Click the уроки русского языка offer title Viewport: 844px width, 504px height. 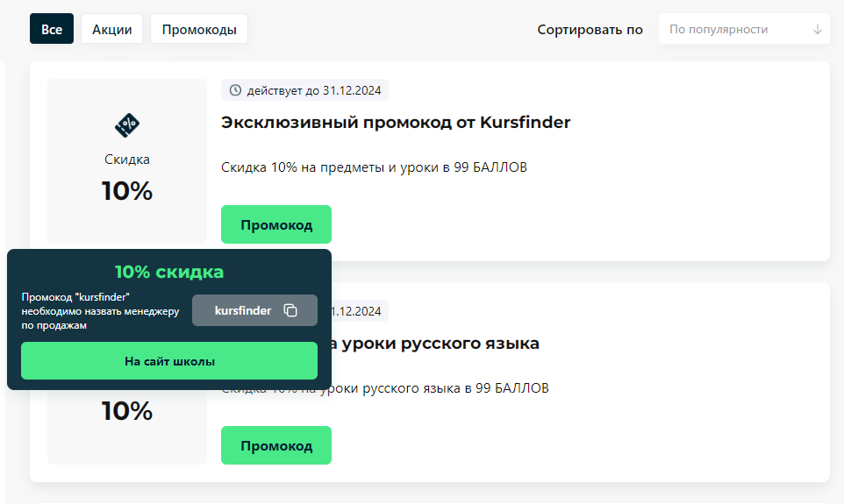pyautogui.click(x=435, y=344)
